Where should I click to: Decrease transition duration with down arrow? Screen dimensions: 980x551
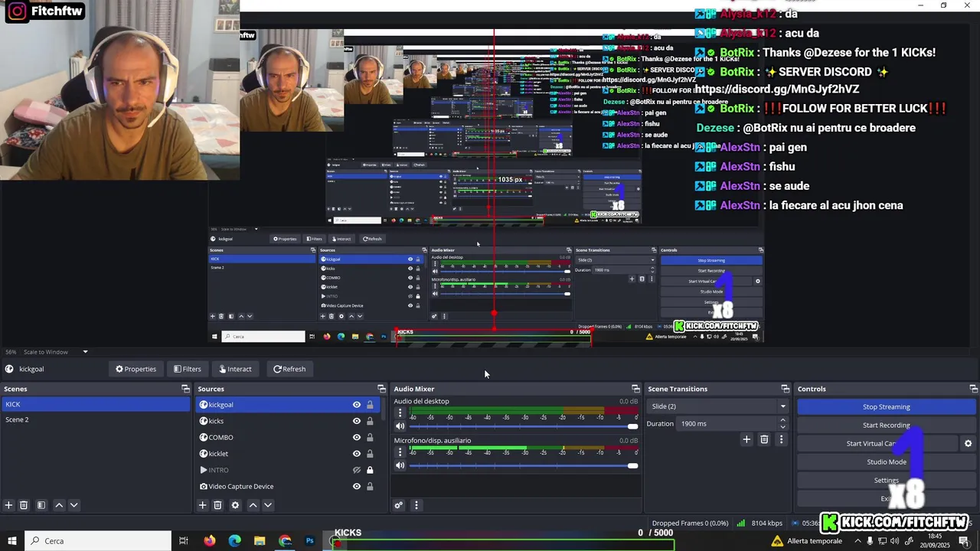coord(782,427)
